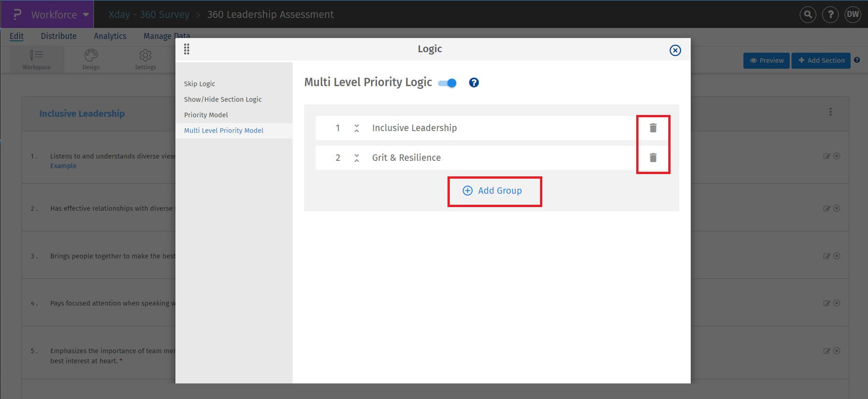Grab the Logic dialog drag handle
The image size is (868, 399).
tap(186, 49)
